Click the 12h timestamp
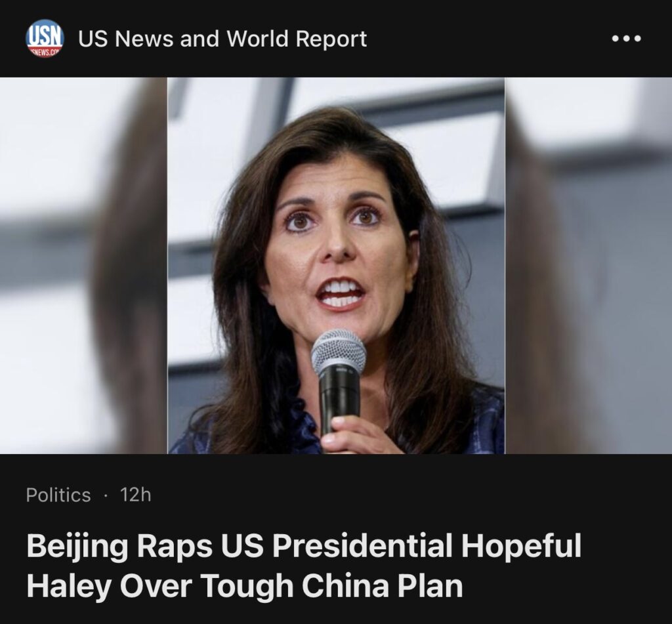 tap(135, 495)
